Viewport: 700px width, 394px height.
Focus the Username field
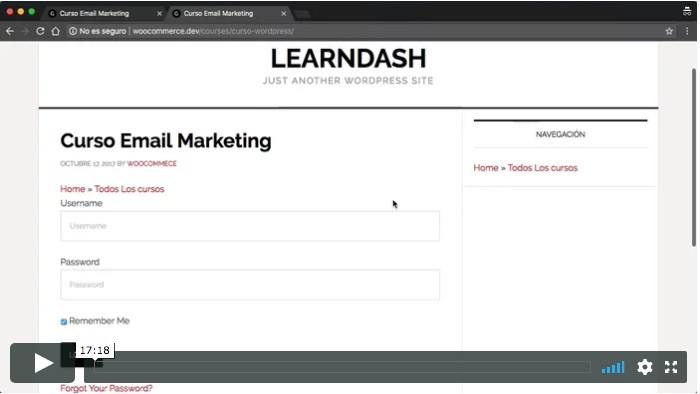tap(250, 226)
